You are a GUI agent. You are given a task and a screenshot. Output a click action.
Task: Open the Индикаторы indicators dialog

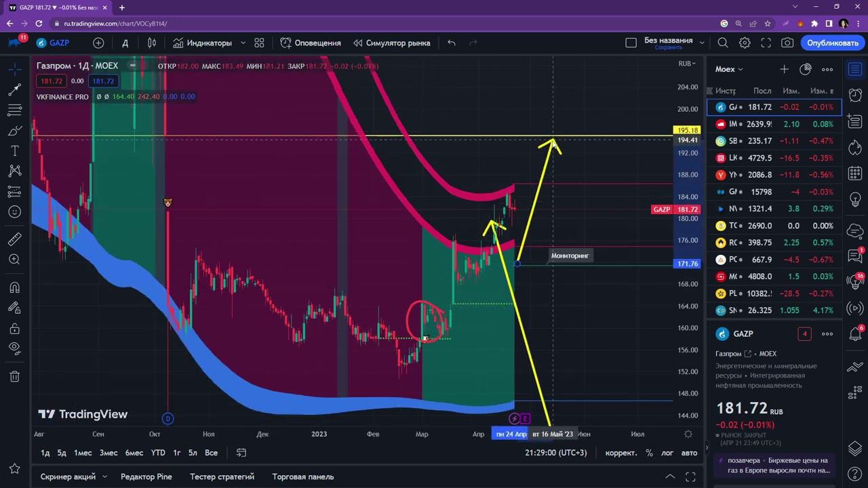point(202,43)
